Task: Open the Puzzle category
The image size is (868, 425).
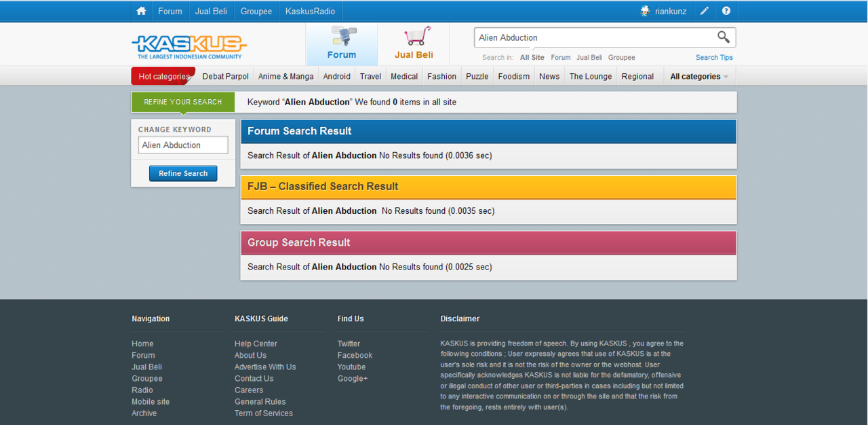Action: tap(477, 77)
